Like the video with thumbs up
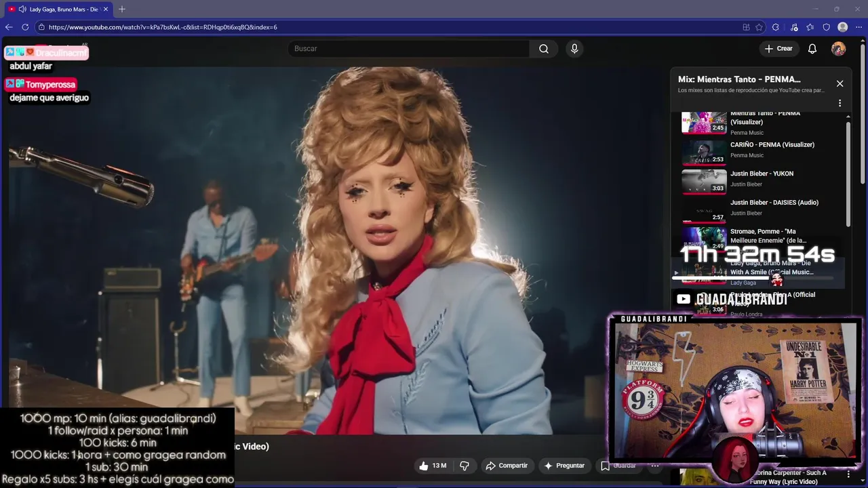The height and width of the screenshot is (488, 868). (x=433, y=466)
